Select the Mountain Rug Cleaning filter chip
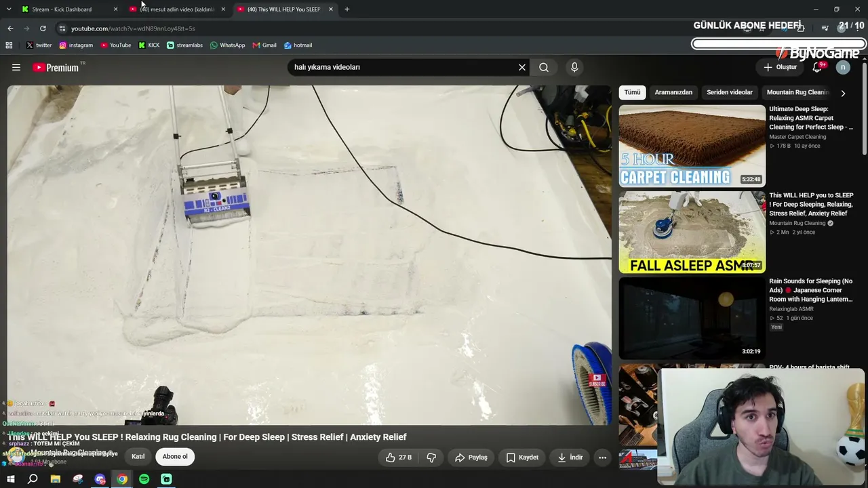The height and width of the screenshot is (488, 868). 797,92
